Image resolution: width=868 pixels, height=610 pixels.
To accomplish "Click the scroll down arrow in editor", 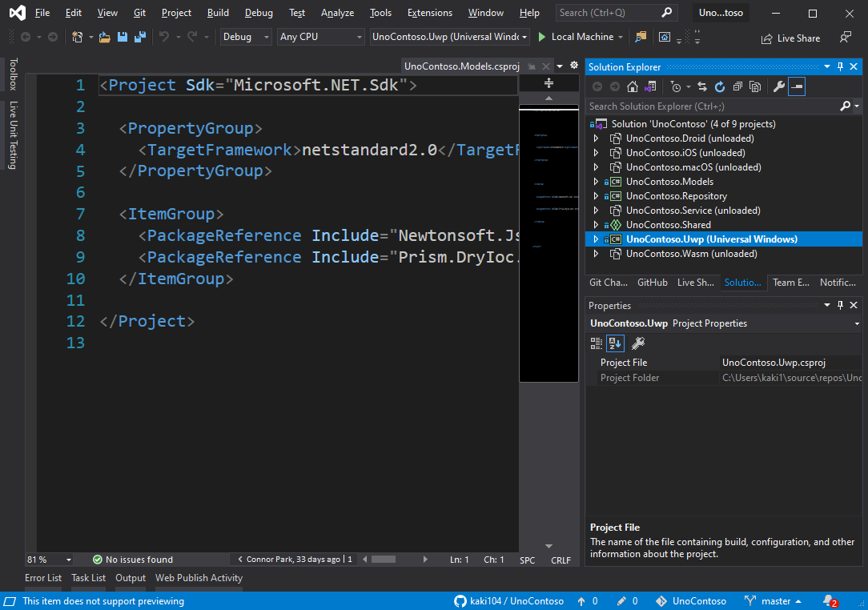I will pyautogui.click(x=549, y=546).
